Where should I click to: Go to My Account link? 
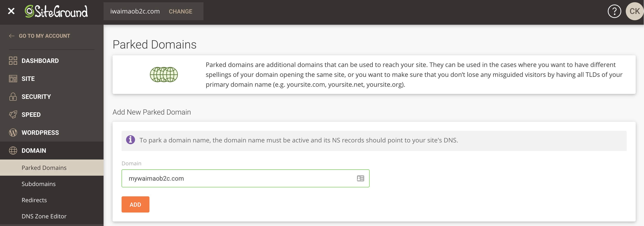click(x=44, y=36)
